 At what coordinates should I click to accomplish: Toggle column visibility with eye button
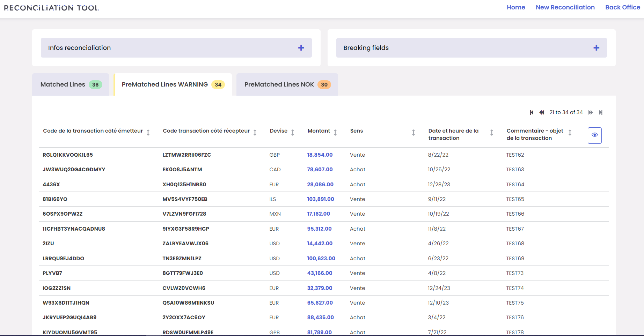[594, 135]
